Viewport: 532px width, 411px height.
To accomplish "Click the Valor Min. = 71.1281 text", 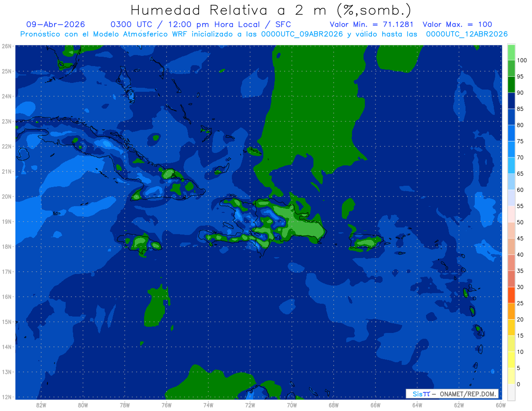I will click(x=372, y=24).
